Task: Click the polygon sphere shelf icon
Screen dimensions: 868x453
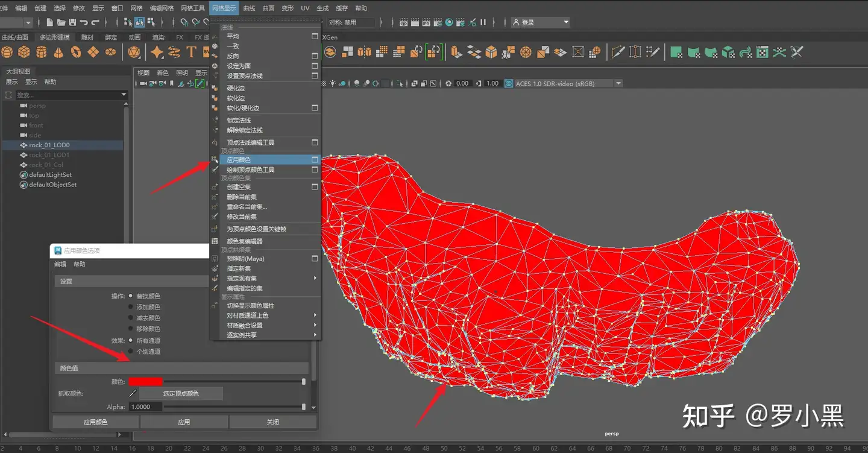Action: tap(7, 52)
